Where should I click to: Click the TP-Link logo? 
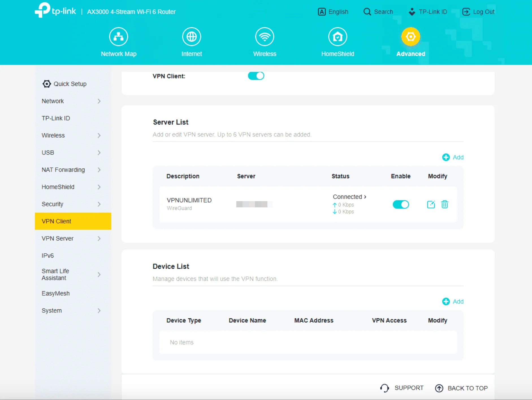pyautogui.click(x=55, y=10)
